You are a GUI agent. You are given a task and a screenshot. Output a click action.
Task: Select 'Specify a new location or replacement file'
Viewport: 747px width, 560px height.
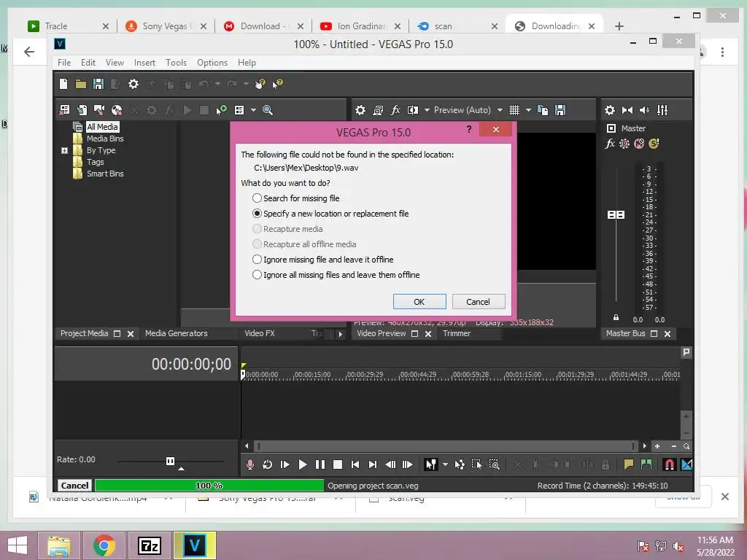click(x=330, y=214)
